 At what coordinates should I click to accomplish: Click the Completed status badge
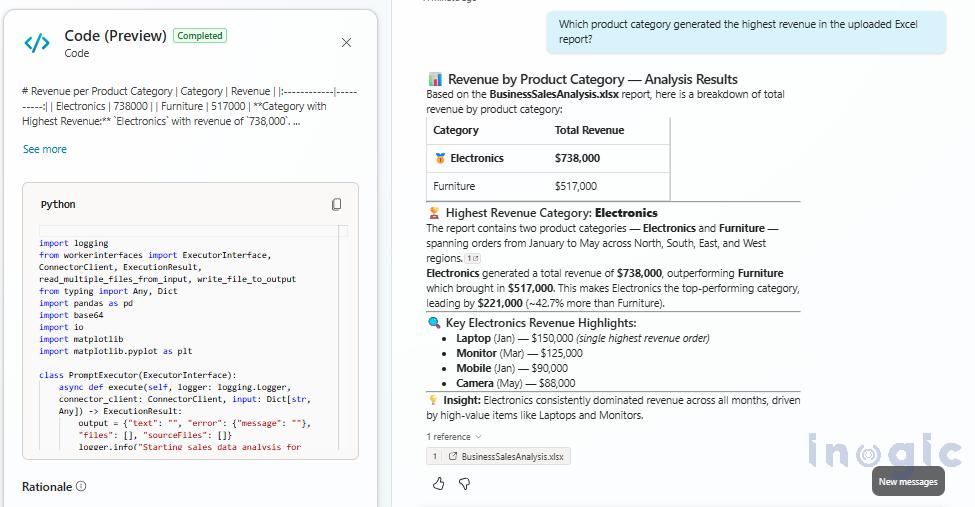click(x=200, y=35)
